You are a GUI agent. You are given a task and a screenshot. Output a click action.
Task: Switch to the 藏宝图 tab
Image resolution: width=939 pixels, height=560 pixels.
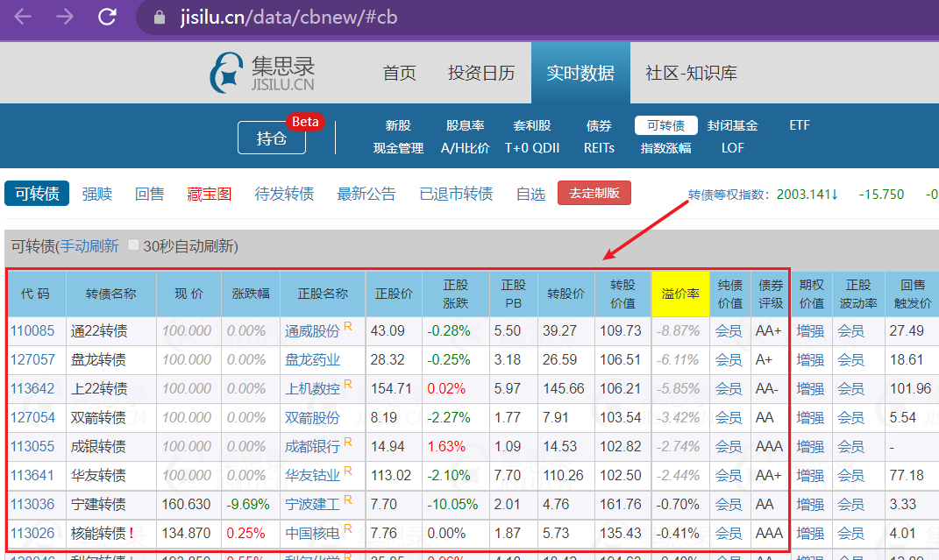209,194
